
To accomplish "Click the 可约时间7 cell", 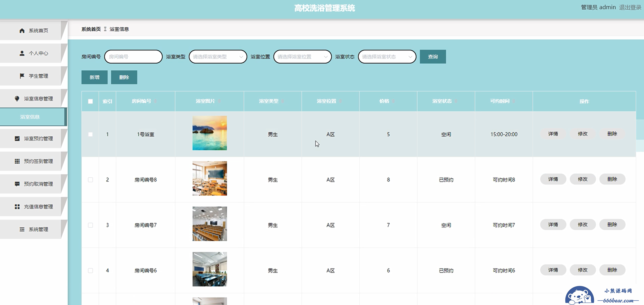I will (x=504, y=225).
